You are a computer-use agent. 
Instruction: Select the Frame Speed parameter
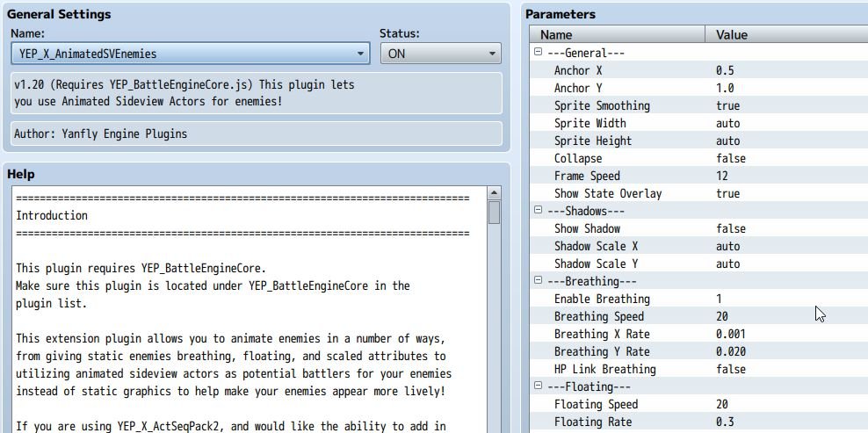(698, 176)
